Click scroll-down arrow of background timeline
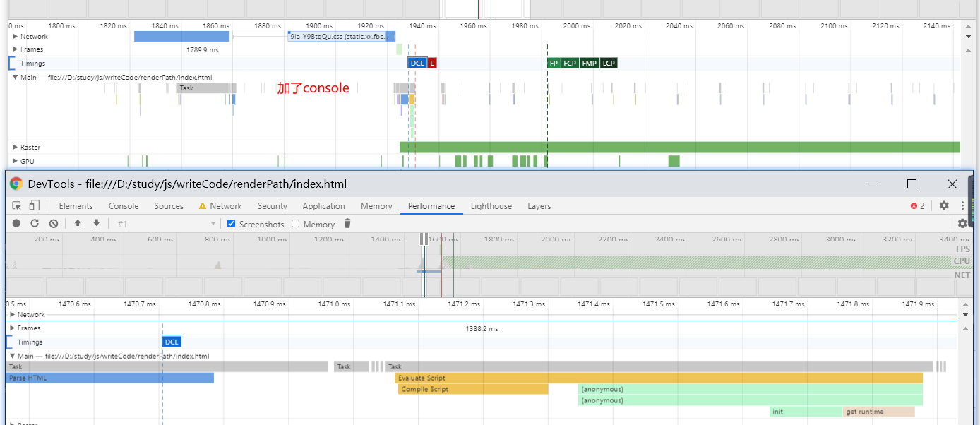Viewport: 980px width, 425px height. click(x=967, y=36)
